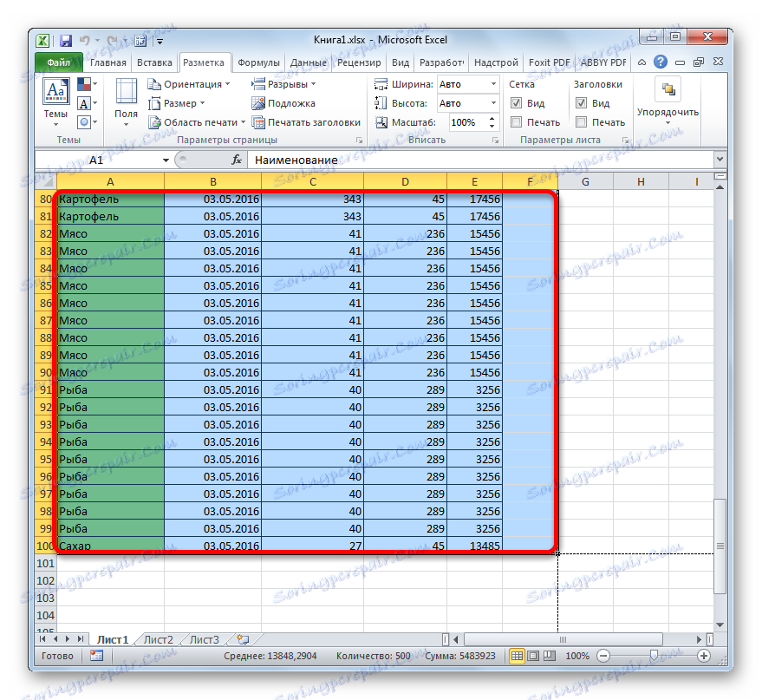This screenshot has height=700, width=762.
Task: Enable Print (Печать) for gridlines
Action: click(x=518, y=122)
